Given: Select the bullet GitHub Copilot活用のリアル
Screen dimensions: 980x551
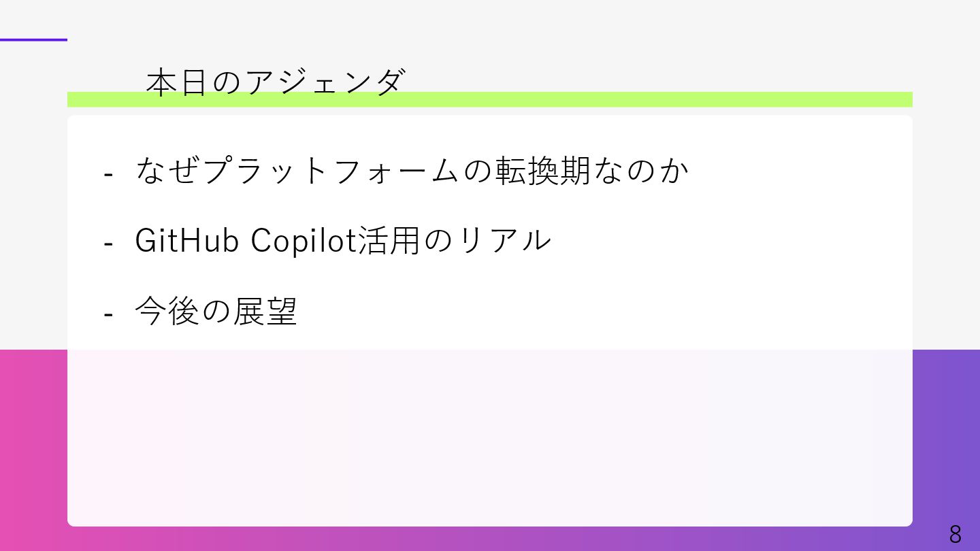Looking at the screenshot, I should 342,241.
